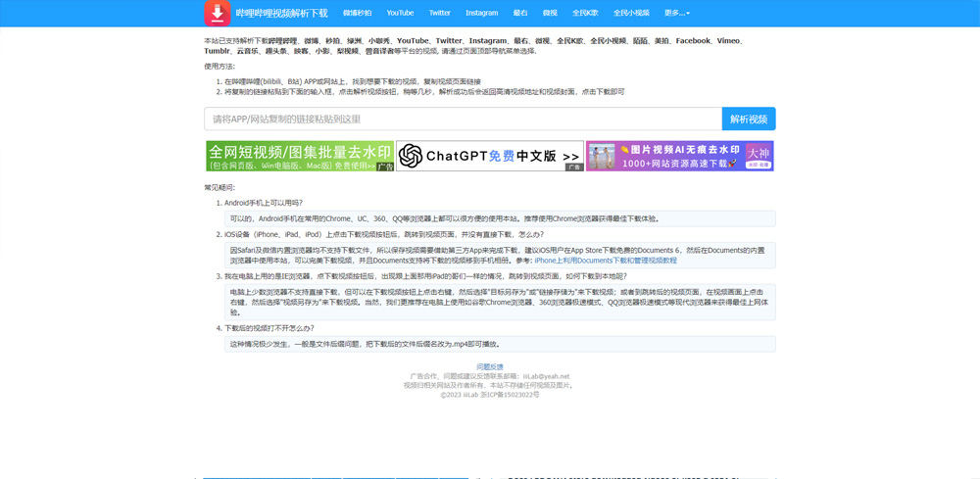
Task: Click the 解析视频 button
Action: click(x=749, y=119)
